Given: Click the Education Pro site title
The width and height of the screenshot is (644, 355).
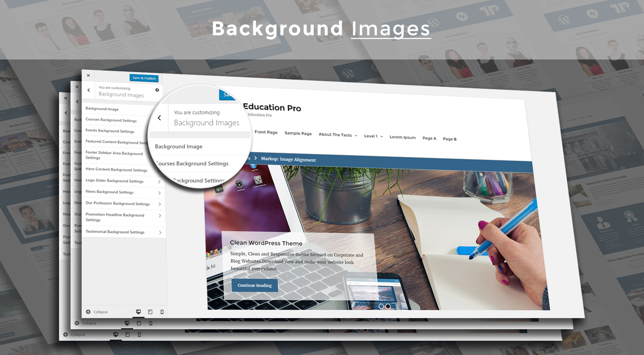Looking at the screenshot, I should tap(272, 107).
